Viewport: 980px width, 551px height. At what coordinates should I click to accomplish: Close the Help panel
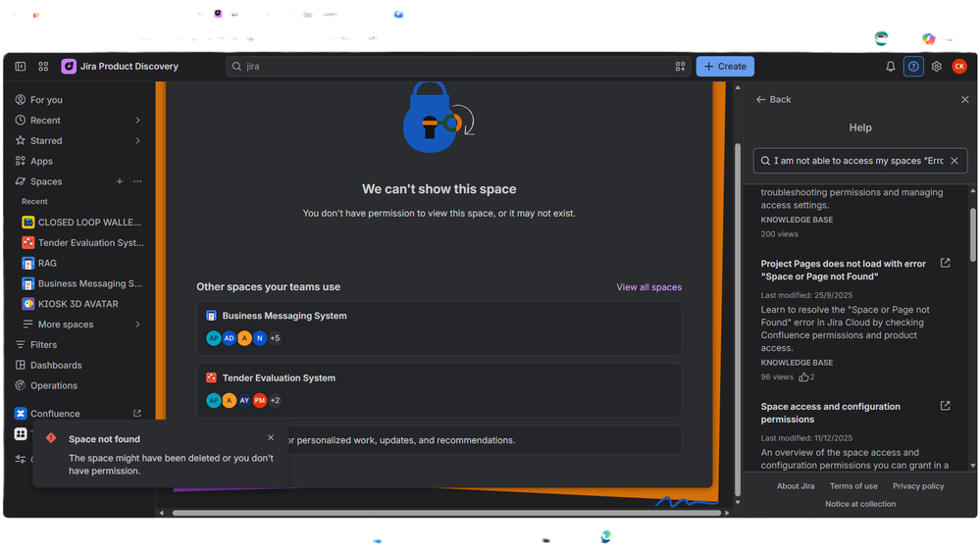tap(965, 99)
